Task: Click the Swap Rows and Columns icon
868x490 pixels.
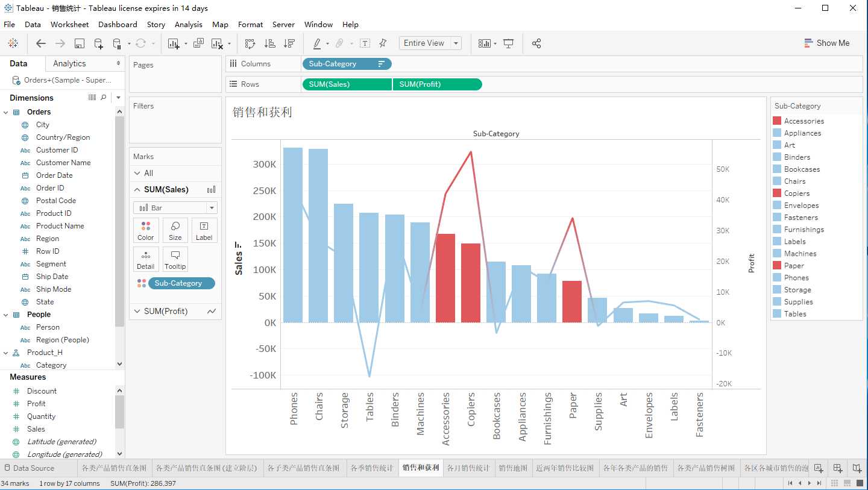Action: [x=250, y=43]
